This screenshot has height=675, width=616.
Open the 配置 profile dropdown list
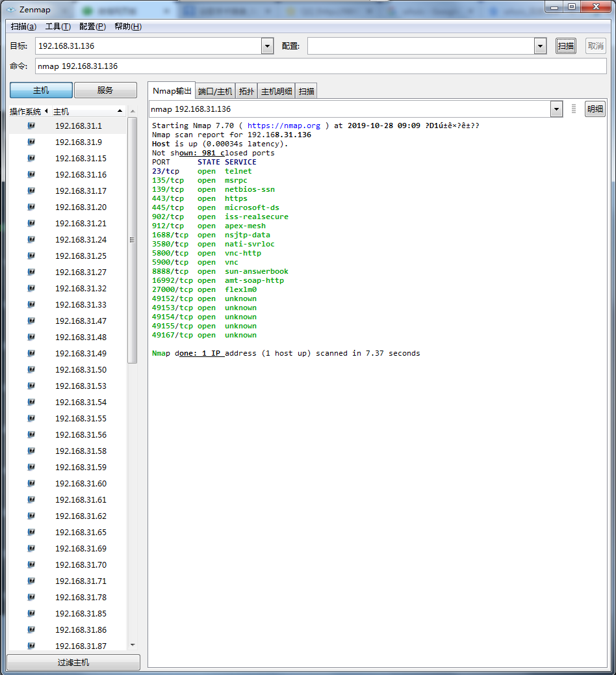pyautogui.click(x=540, y=46)
